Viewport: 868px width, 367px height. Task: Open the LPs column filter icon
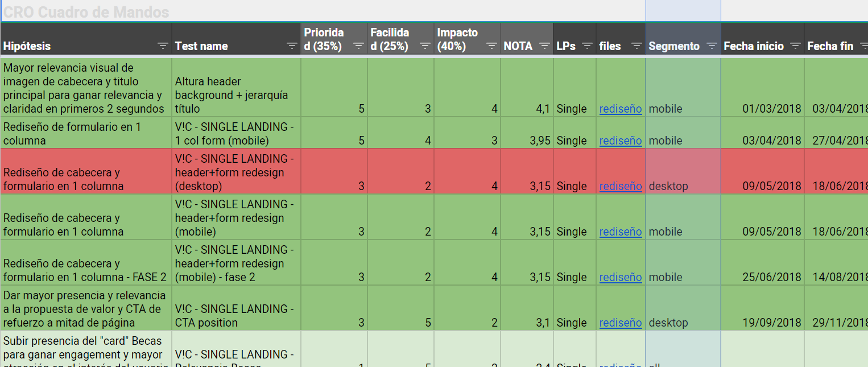[x=587, y=46]
